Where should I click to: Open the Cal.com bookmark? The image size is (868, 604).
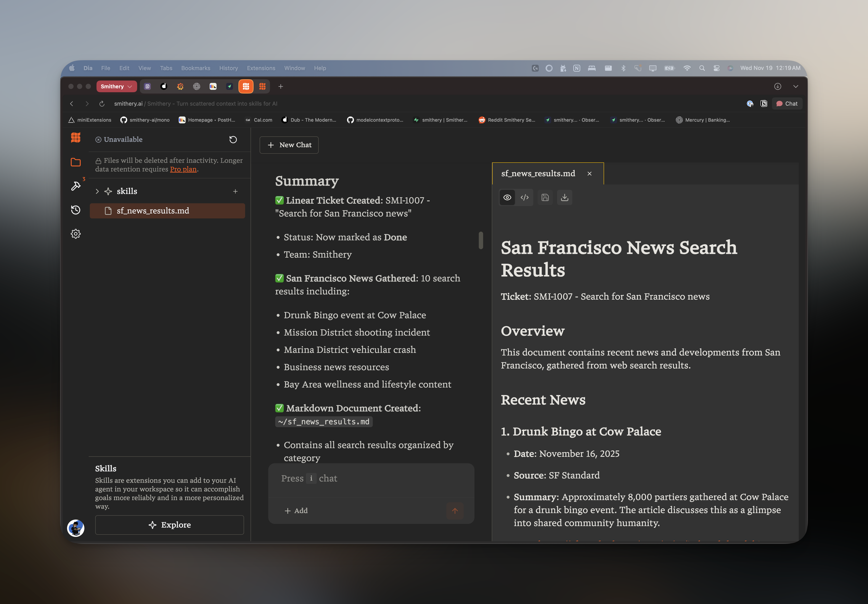click(259, 120)
